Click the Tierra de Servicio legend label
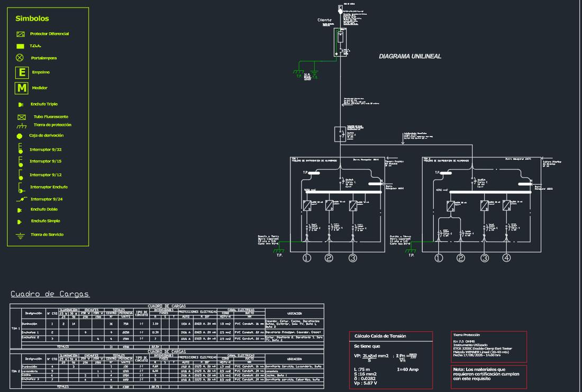The width and height of the screenshot is (582, 392). (x=47, y=234)
